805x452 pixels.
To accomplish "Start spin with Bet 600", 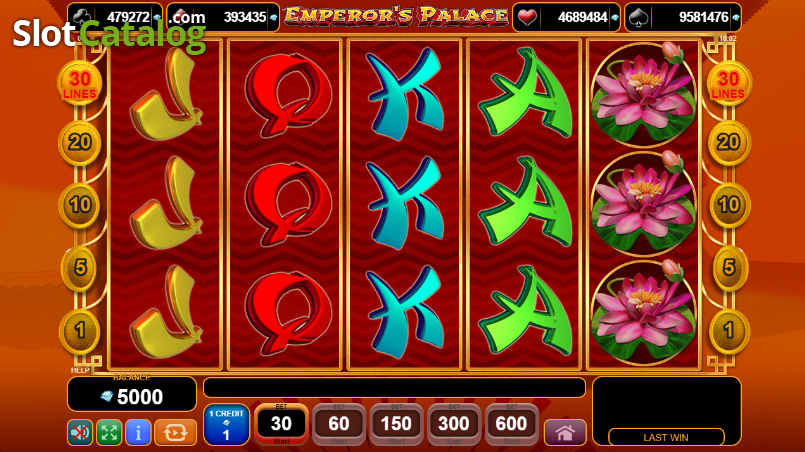I will (511, 424).
